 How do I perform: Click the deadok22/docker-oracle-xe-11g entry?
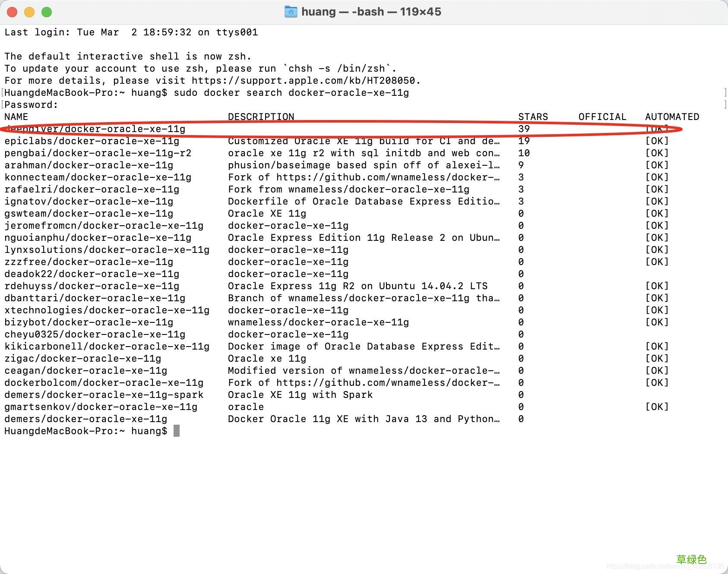click(92, 274)
